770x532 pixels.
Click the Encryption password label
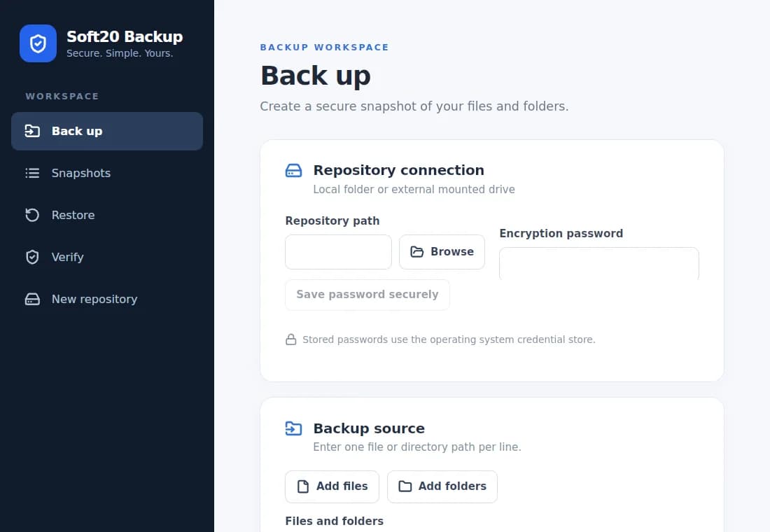pyautogui.click(x=561, y=233)
